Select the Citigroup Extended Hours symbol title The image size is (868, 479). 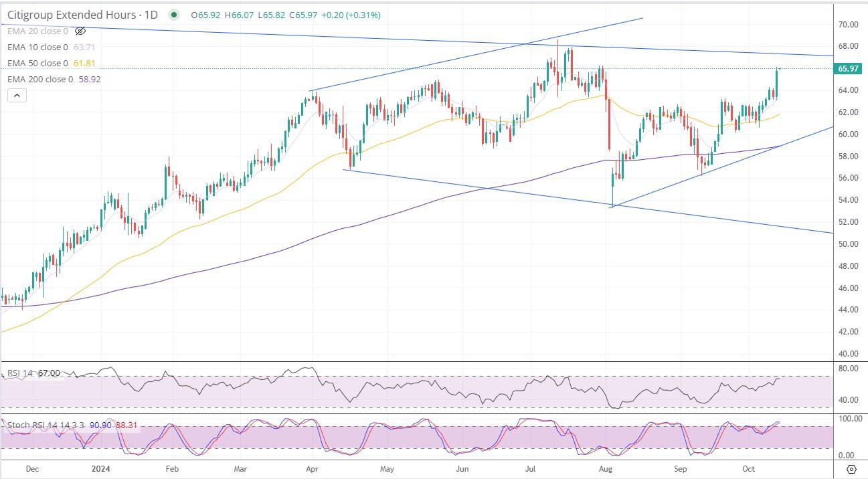click(82, 15)
